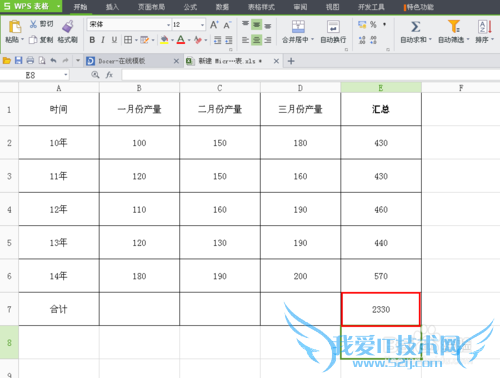Close the xls workbook tab
This screenshot has height=378, width=500.
click(276, 61)
